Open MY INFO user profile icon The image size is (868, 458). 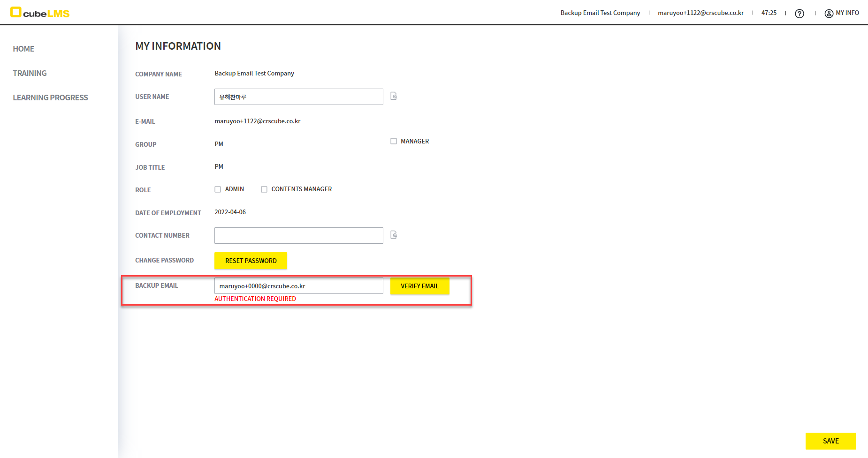(x=829, y=13)
